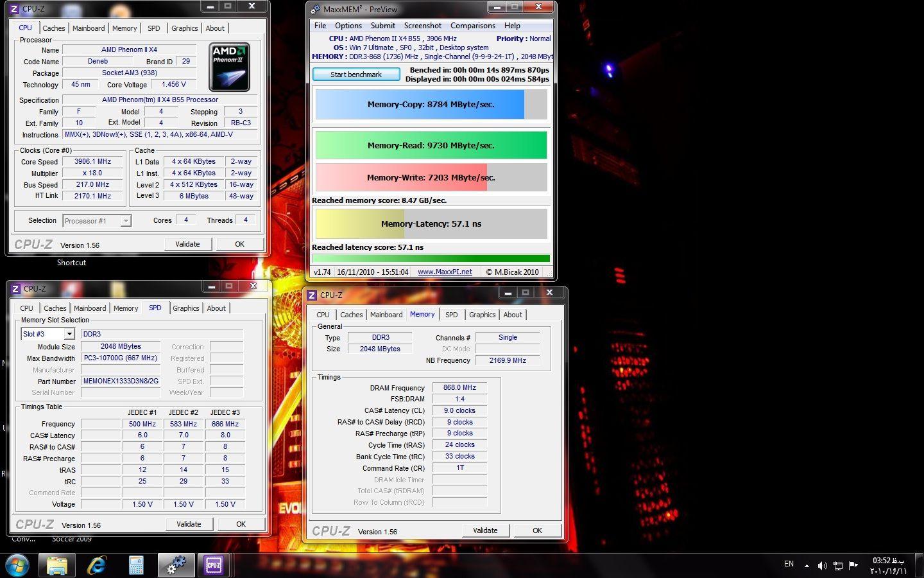
Task: Click the taskbar clock
Action: click(888, 566)
